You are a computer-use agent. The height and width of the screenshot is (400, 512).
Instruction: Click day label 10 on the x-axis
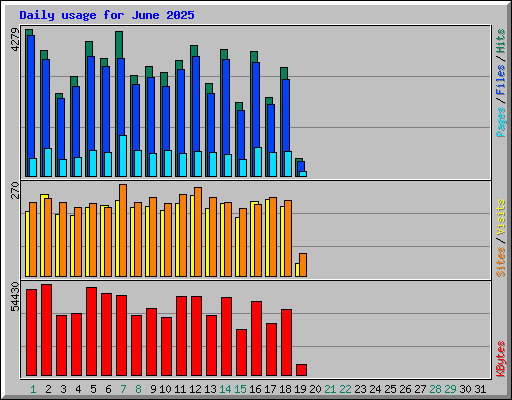[x=165, y=389]
